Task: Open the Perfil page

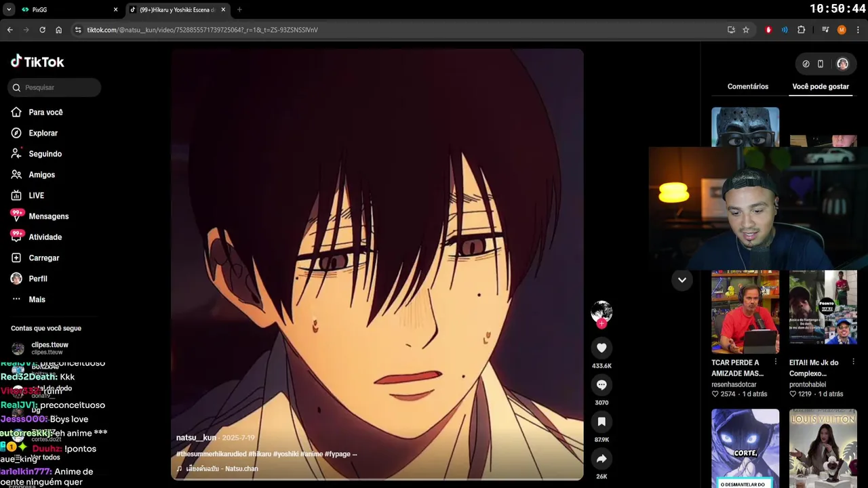Action: click(37, 279)
